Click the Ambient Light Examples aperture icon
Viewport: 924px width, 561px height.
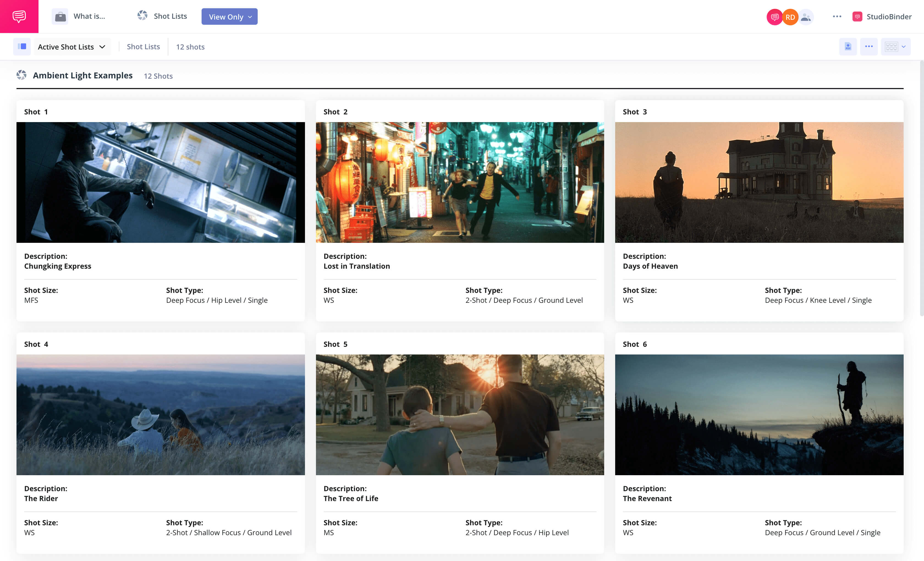21,75
